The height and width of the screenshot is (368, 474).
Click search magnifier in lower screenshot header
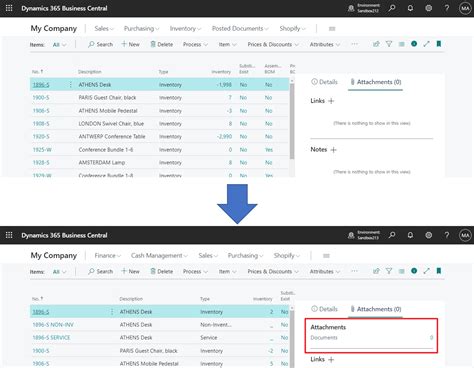[x=392, y=235]
